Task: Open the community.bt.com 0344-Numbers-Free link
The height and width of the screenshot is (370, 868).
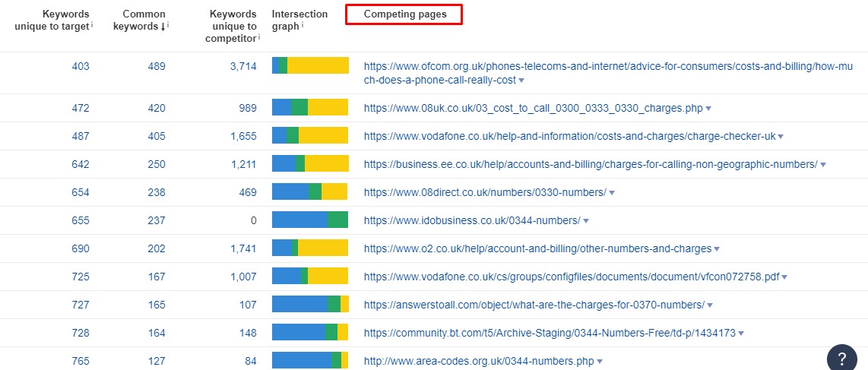Action: pos(550,333)
